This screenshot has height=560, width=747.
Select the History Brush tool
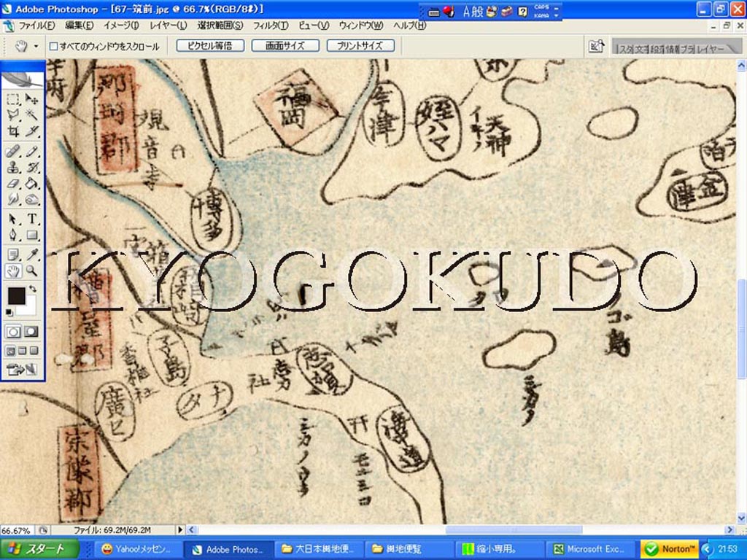[31, 168]
